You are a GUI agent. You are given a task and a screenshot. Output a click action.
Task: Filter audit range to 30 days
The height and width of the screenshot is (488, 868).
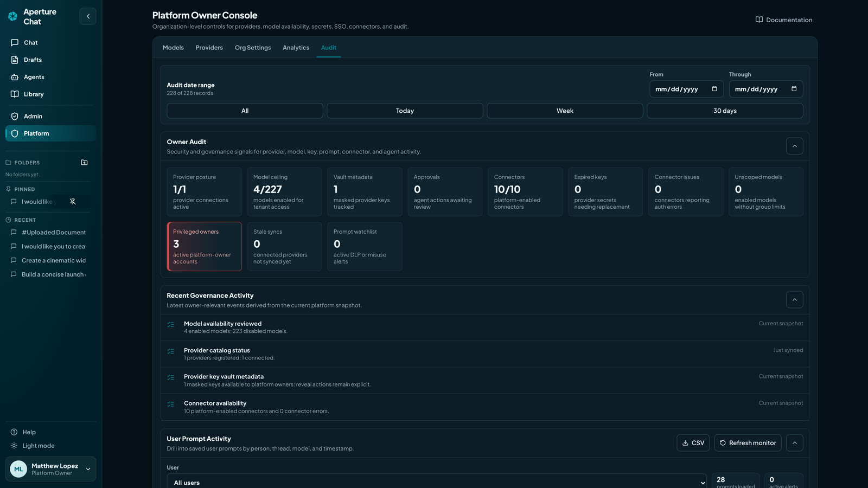(725, 111)
